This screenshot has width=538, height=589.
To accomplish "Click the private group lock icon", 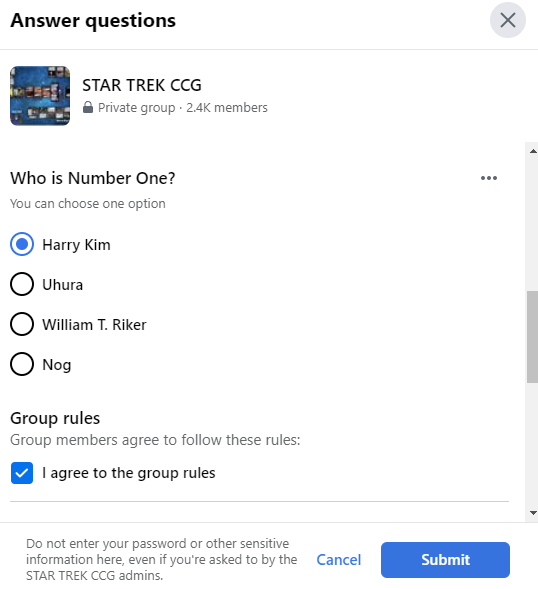I will click(88, 107).
